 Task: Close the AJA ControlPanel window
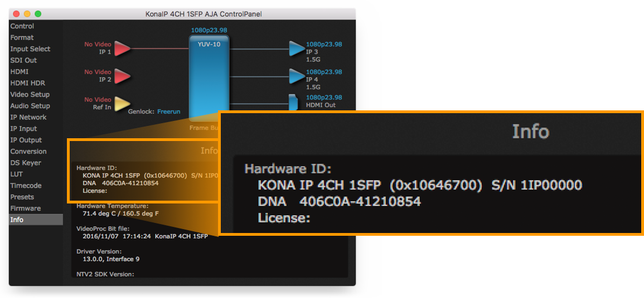coord(16,14)
